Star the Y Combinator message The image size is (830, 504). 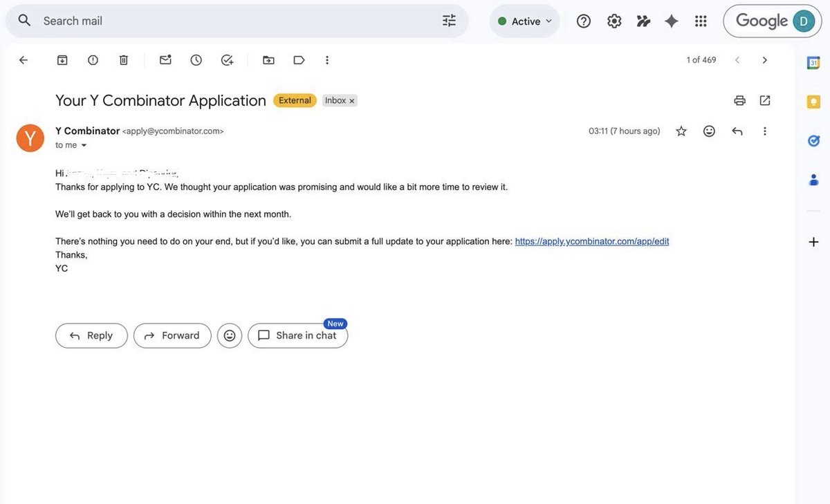(x=681, y=131)
